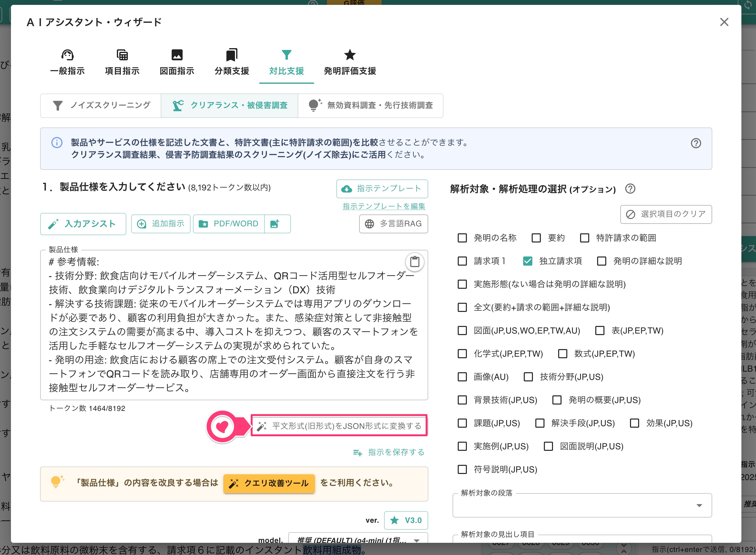Click the PDF/WORD import button

229,224
